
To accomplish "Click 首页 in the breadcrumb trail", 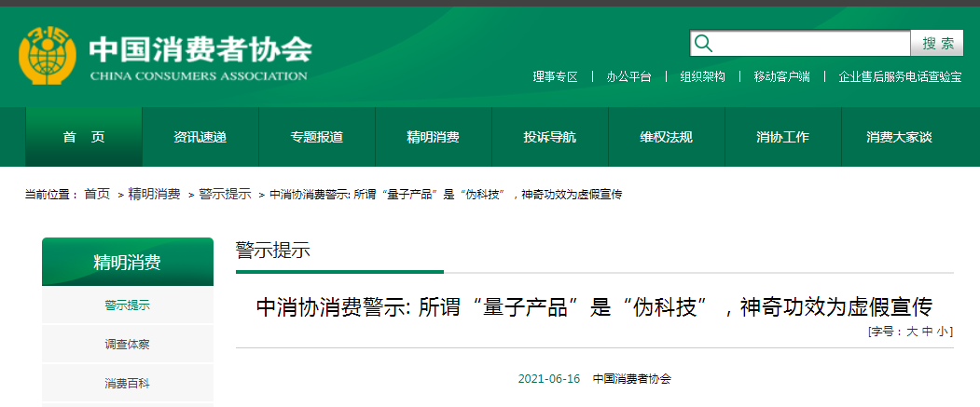I will 97,194.
